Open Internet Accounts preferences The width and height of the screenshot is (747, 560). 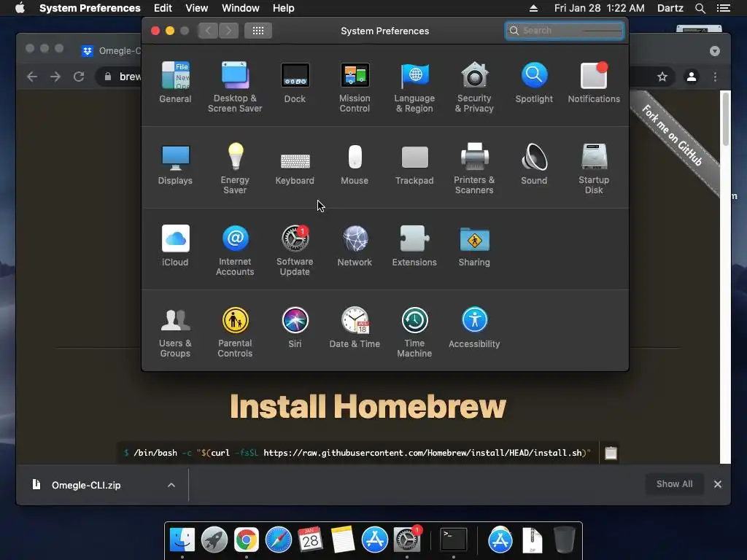point(235,251)
